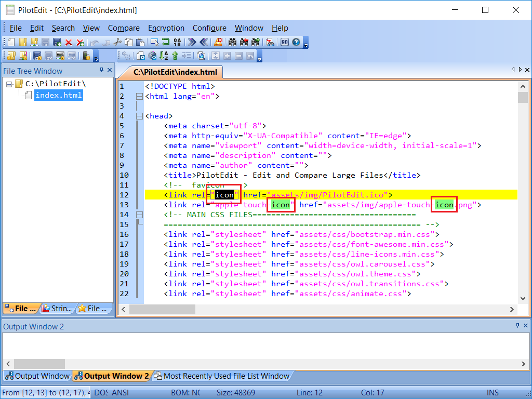Click the next tab arrow in editor
This screenshot has height=399, width=532.
pos(520,70)
